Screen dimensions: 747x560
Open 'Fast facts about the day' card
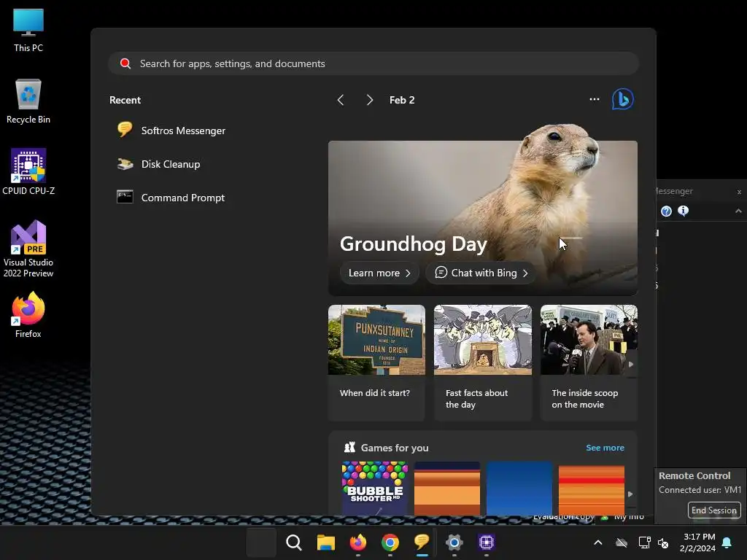click(x=483, y=363)
